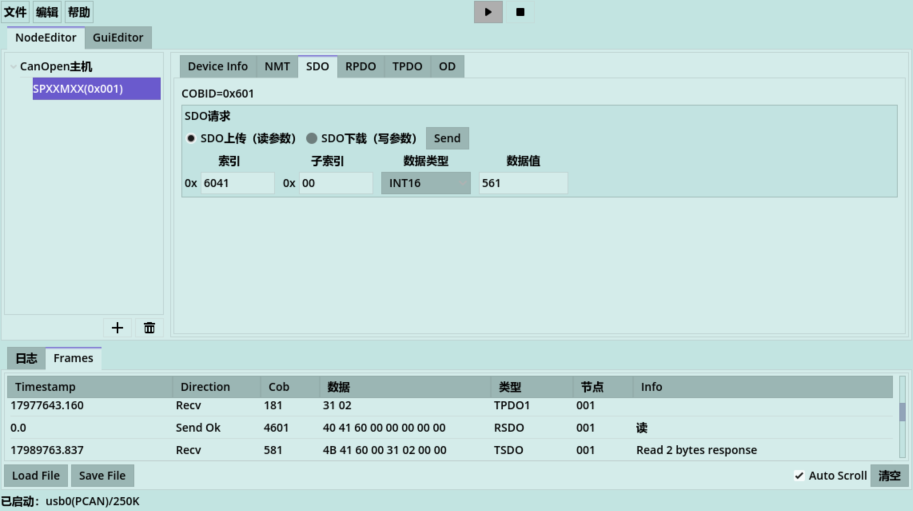Click the Send button
Image resolution: width=913 pixels, height=511 pixels.
(x=447, y=138)
